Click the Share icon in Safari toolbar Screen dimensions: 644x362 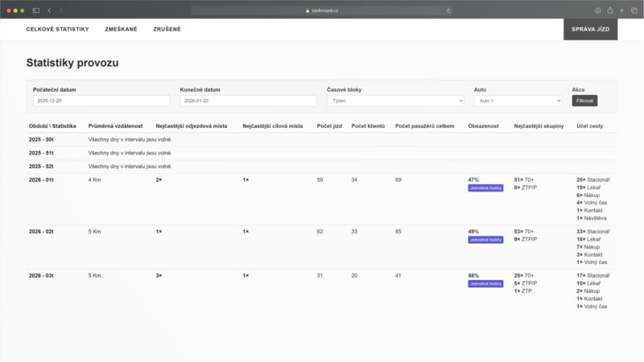tap(610, 10)
